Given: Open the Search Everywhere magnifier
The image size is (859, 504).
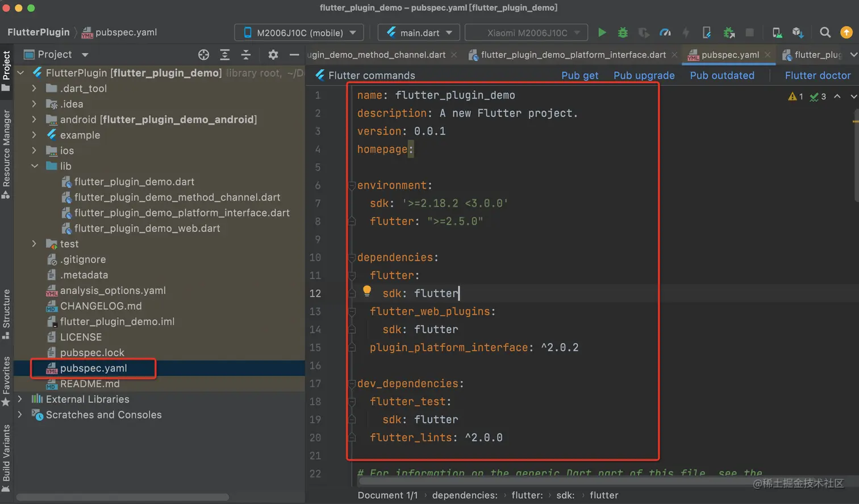Looking at the screenshot, I should tap(825, 32).
